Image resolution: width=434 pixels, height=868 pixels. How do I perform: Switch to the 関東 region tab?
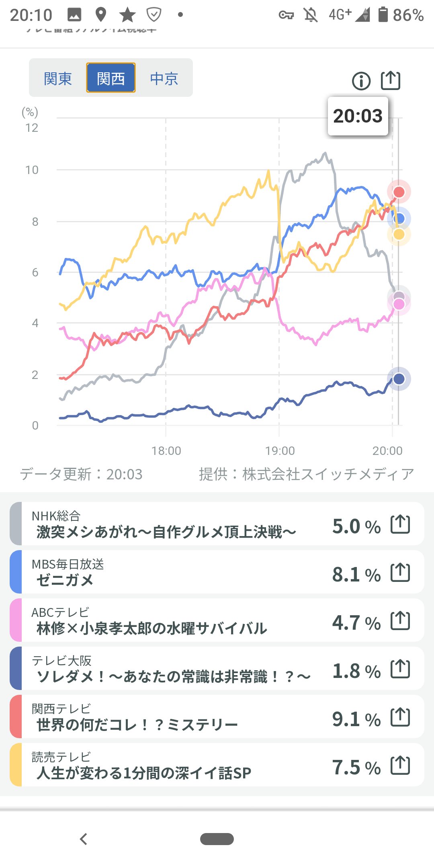tap(58, 78)
